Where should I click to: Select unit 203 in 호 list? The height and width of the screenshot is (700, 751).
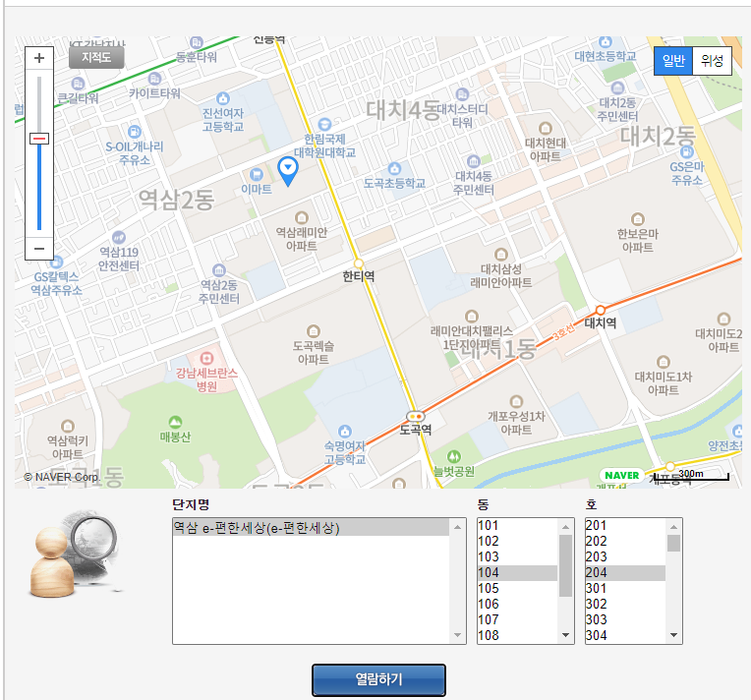coord(625,557)
